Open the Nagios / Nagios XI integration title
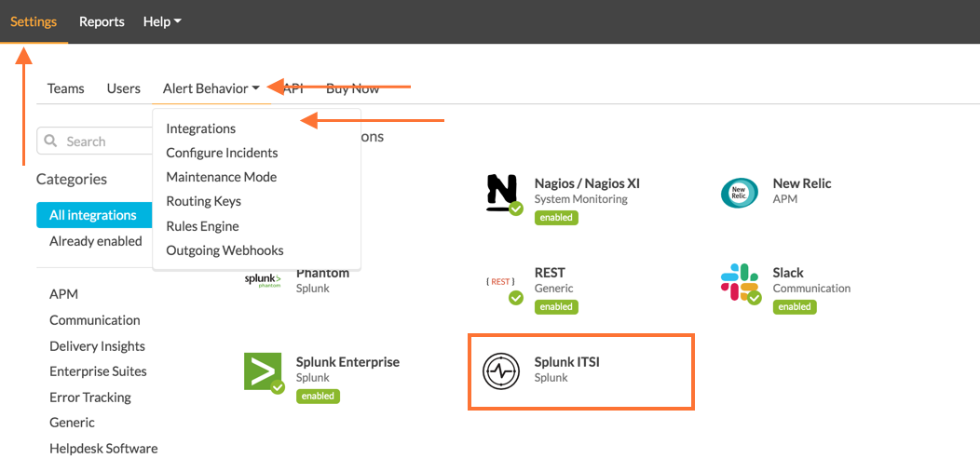Viewport: 980px width, 458px height. coord(587,183)
